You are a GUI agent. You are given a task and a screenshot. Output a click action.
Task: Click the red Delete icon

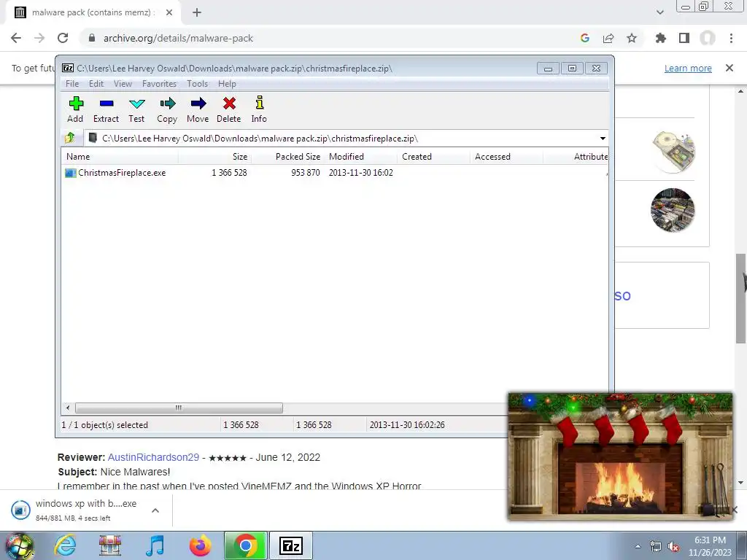(228, 109)
